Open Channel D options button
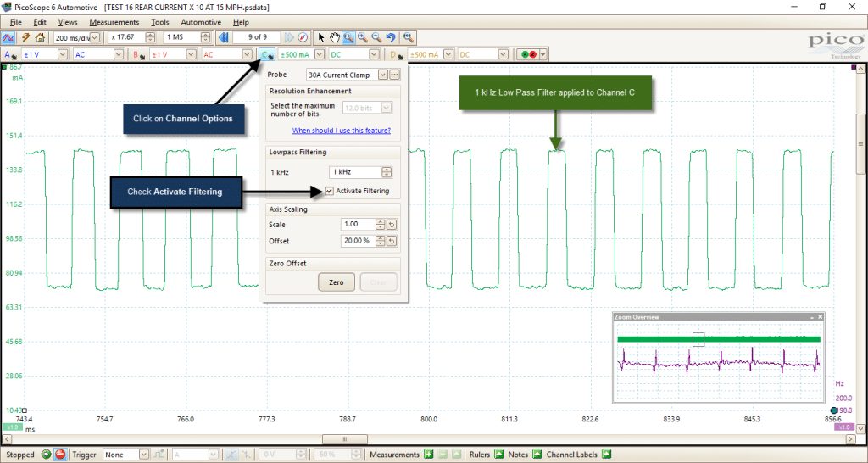The height and width of the screenshot is (463, 868). (x=397, y=55)
